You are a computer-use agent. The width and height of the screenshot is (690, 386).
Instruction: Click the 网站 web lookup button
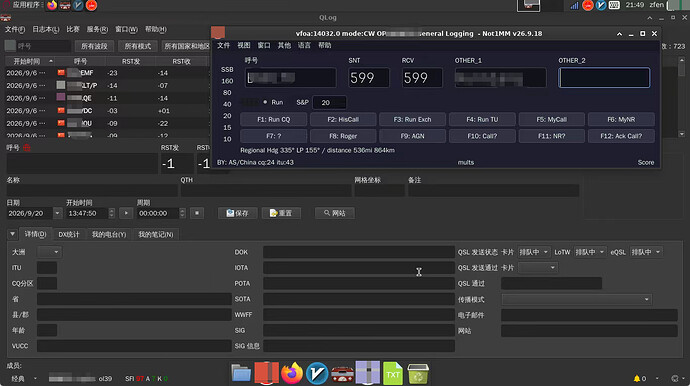[x=334, y=213]
